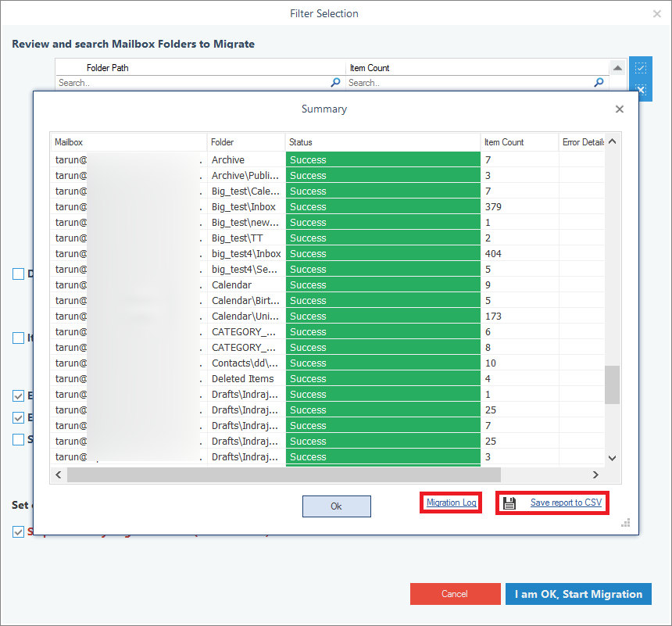Click Success status in Archive row
The height and width of the screenshot is (626, 672).
(383, 160)
